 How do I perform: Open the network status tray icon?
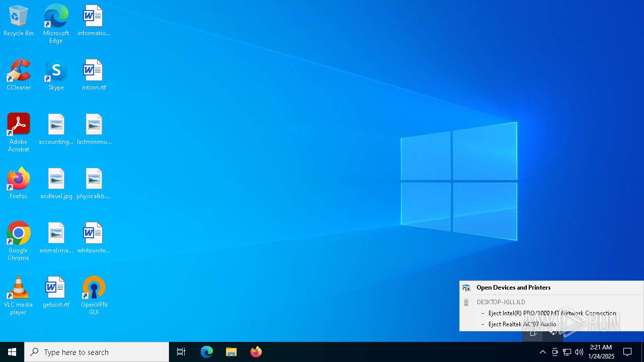567,352
